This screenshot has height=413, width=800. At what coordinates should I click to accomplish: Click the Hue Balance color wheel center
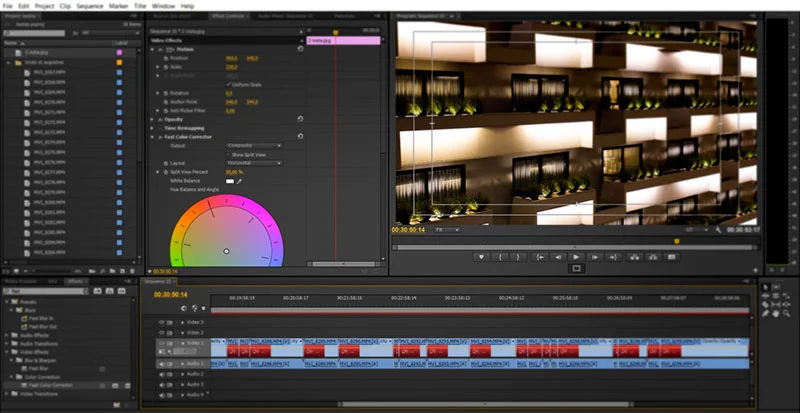pyautogui.click(x=227, y=251)
